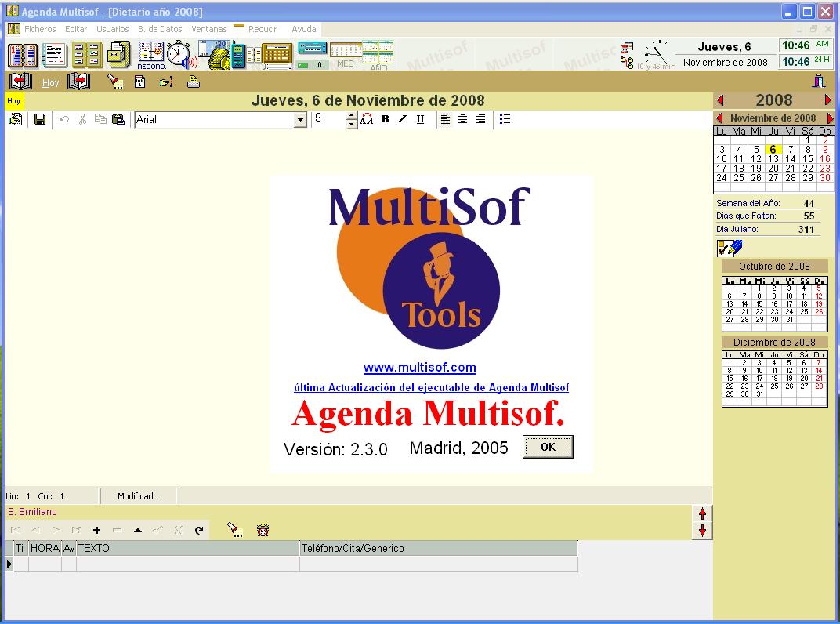Screen dimensions: 840x624
Task: Click the tree diagram icon near clock
Action: pos(628,63)
